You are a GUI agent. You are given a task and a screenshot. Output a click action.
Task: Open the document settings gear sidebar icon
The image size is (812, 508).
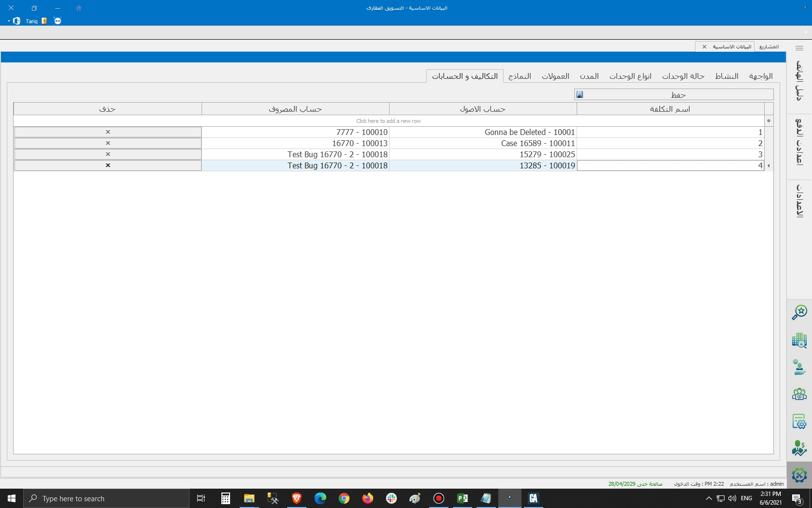[799, 421]
